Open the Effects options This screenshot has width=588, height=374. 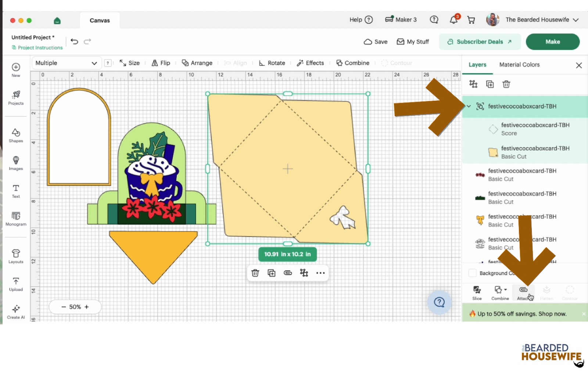click(x=310, y=63)
